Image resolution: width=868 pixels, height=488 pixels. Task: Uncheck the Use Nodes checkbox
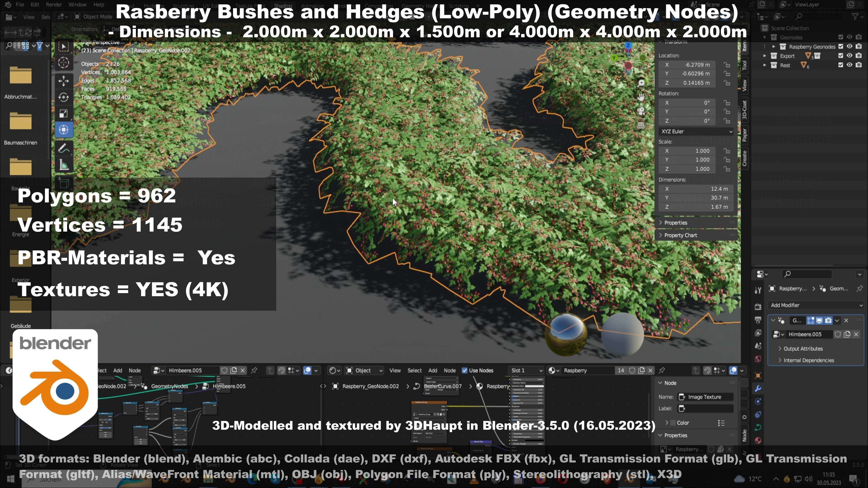point(465,371)
